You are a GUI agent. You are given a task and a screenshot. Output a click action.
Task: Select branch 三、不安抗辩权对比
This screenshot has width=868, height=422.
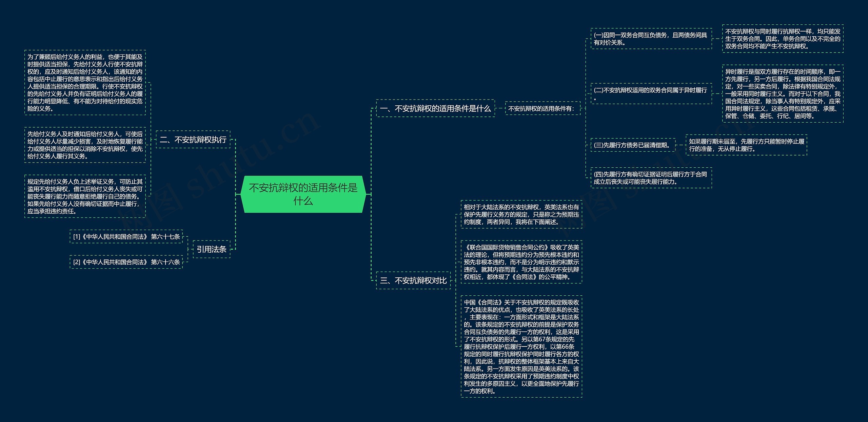pos(413,280)
